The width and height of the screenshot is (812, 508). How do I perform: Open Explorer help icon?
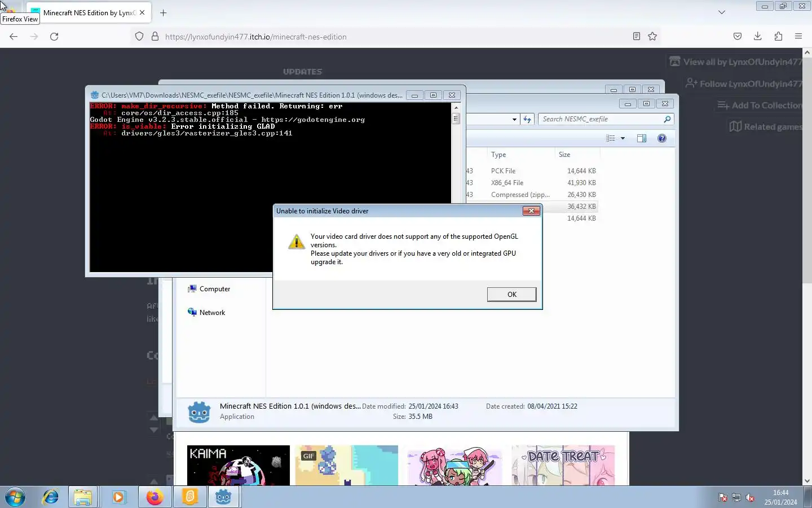(x=662, y=138)
